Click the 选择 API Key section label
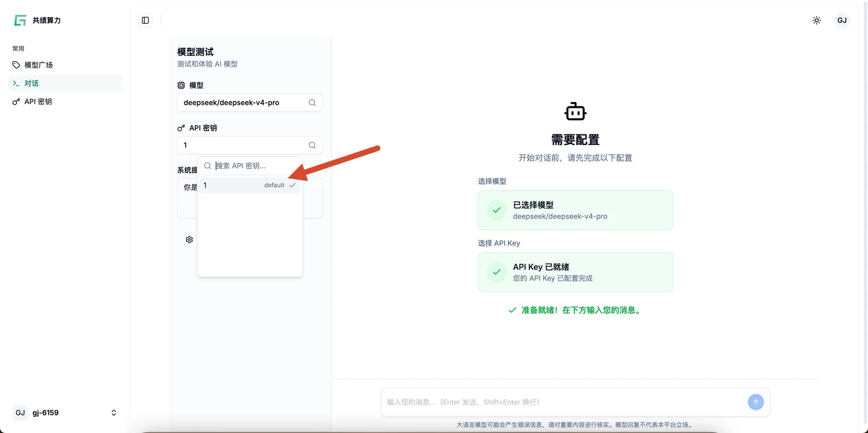This screenshot has width=868, height=433. click(x=499, y=243)
